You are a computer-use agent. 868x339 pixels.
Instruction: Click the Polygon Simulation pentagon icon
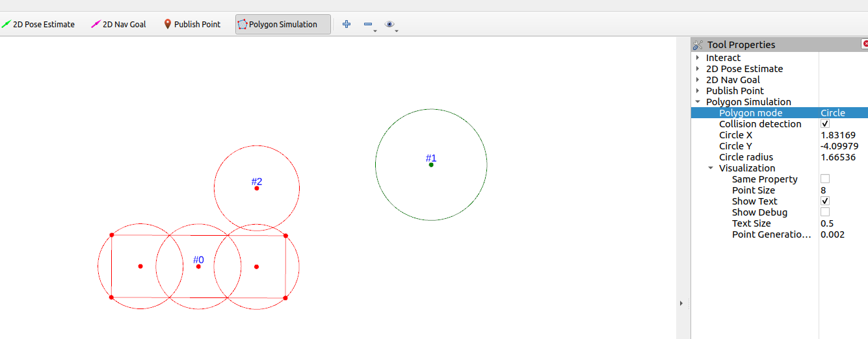[x=243, y=24]
